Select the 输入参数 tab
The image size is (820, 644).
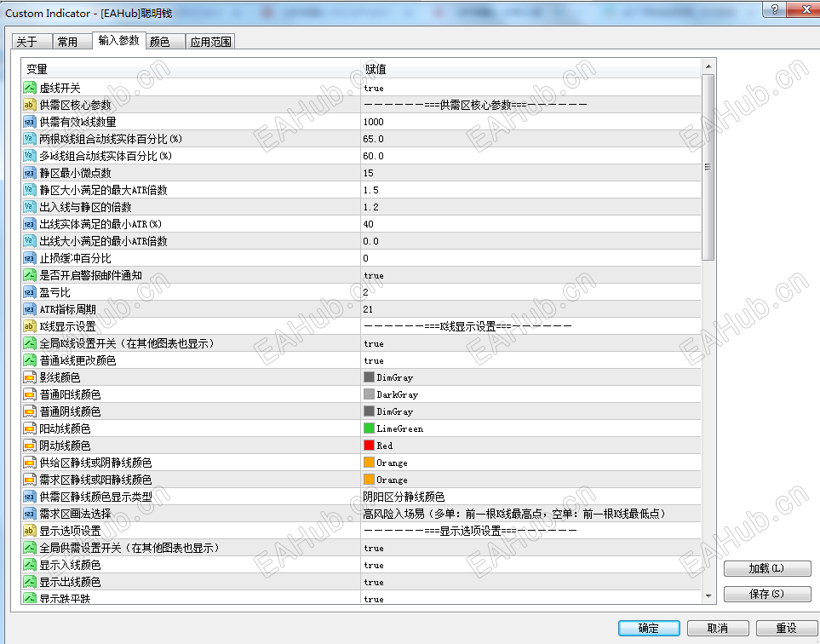click(x=118, y=40)
